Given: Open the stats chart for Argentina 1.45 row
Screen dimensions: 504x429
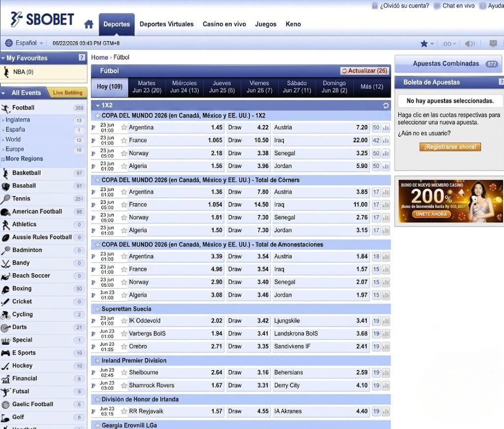Looking at the screenshot, I should (x=386, y=127).
